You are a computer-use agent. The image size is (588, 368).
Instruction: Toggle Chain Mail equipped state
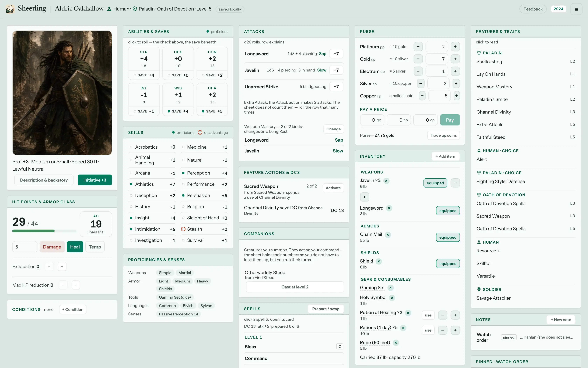[x=448, y=237]
